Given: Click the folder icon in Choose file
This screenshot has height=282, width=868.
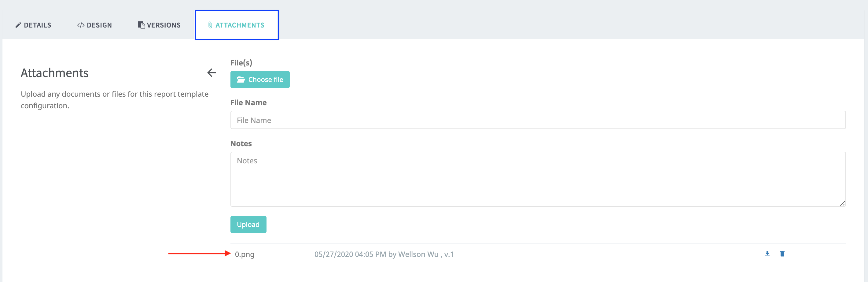Looking at the screenshot, I should click(241, 80).
